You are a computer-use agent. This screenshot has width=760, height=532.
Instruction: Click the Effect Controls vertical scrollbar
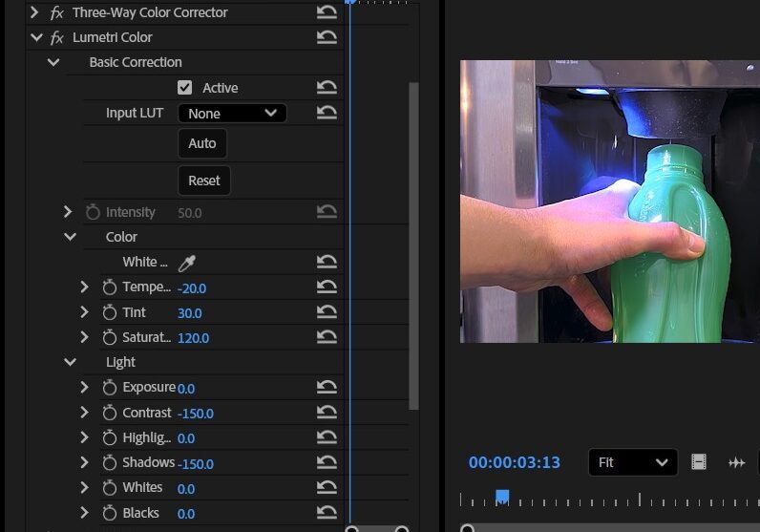point(413,245)
